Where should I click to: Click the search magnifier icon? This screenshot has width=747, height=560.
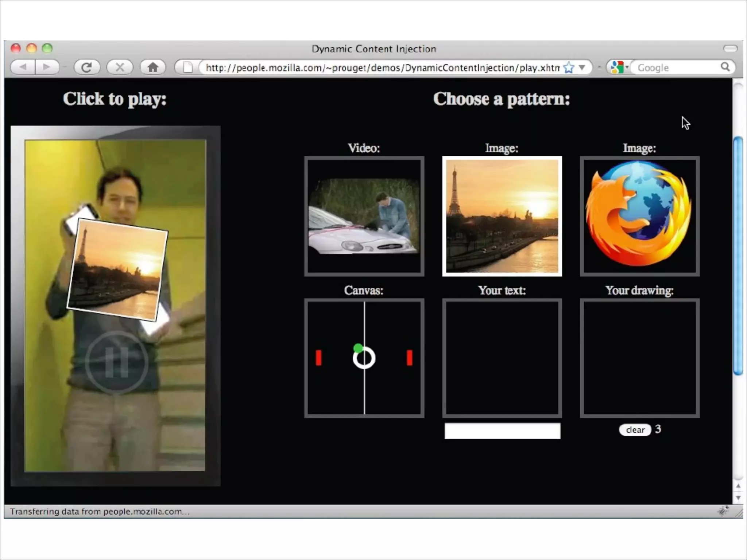725,67
